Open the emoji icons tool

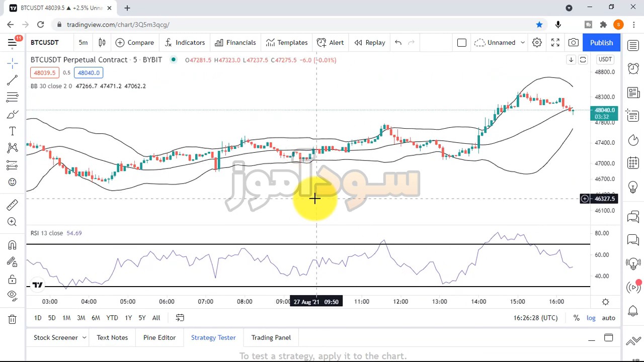[13, 182]
